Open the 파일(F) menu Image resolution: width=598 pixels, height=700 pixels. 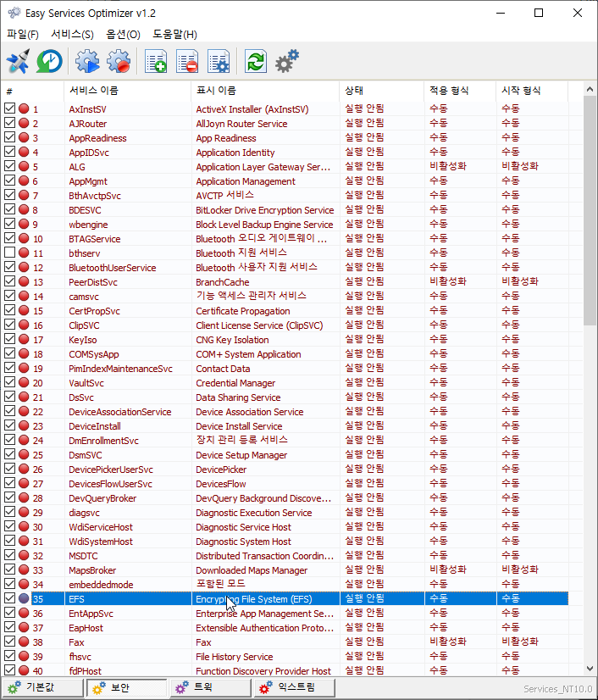[x=23, y=35]
